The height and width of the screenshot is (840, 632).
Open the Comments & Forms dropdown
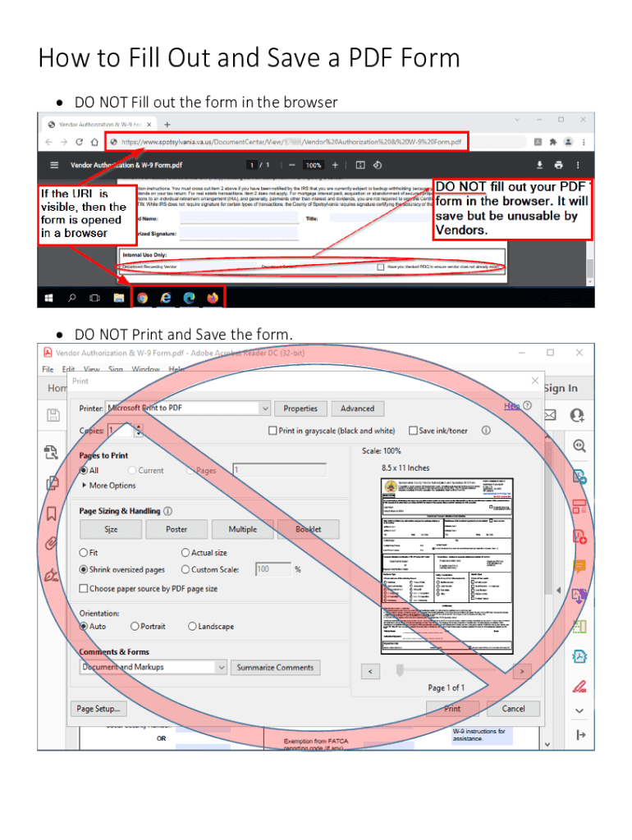tap(221, 667)
